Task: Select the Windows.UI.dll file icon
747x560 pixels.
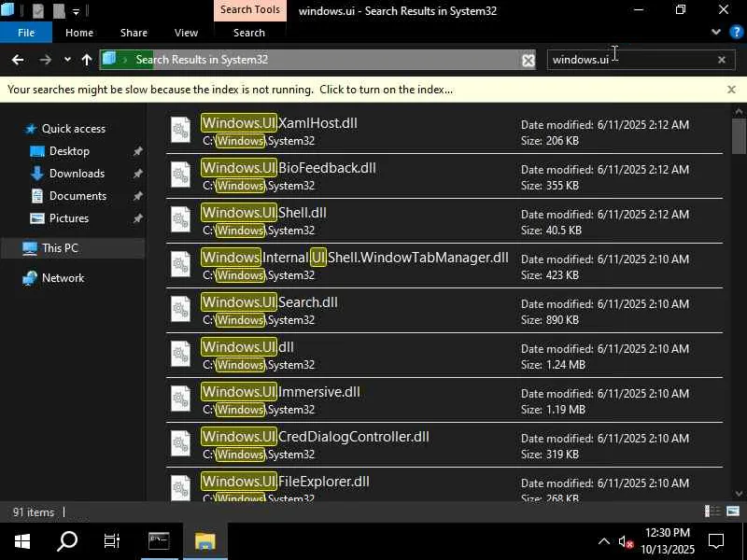Action: click(180, 354)
